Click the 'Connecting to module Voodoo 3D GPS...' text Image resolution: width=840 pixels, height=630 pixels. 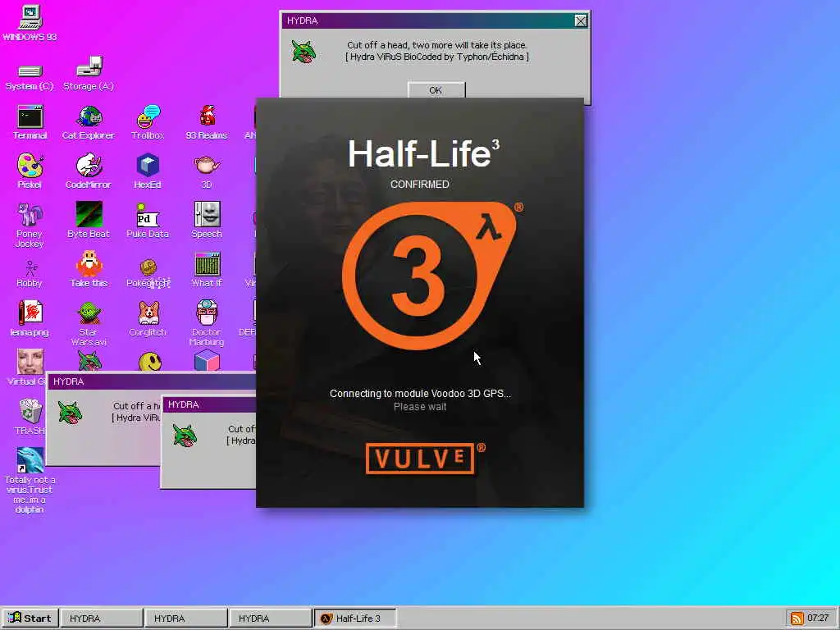pos(420,393)
